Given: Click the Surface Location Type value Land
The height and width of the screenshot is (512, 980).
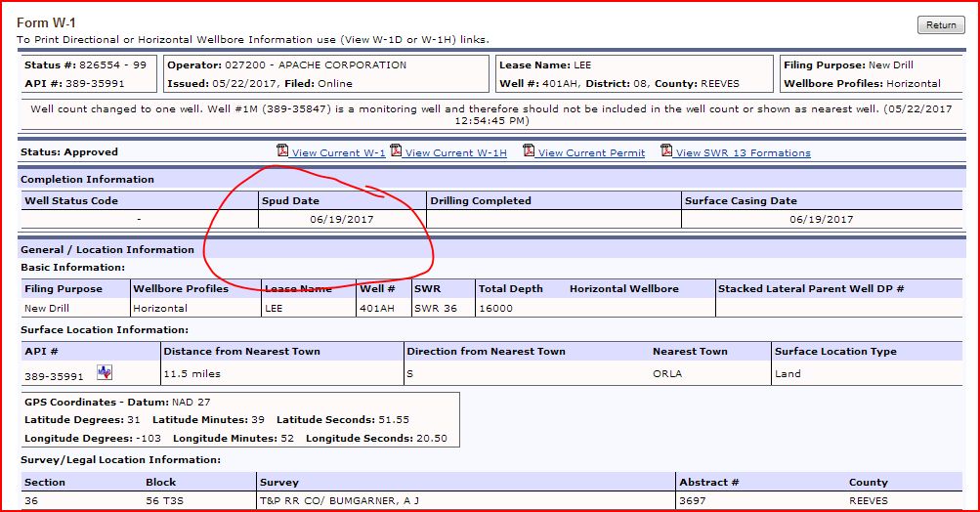Looking at the screenshot, I should (x=788, y=374).
